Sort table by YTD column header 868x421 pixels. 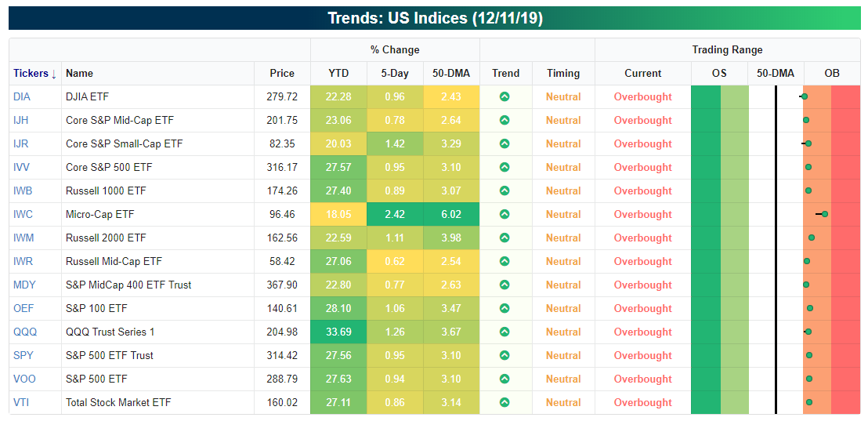[x=338, y=74]
